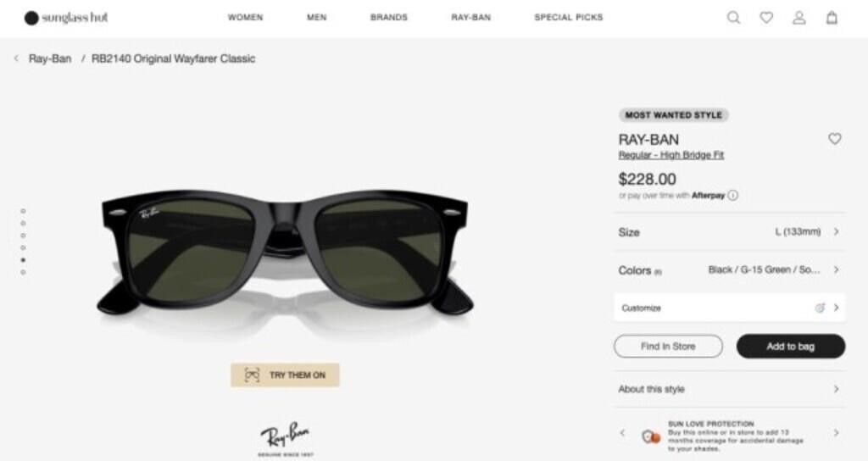Screen dimensions: 868x461
Task: Expand the Colors selector row
Action: 729,270
